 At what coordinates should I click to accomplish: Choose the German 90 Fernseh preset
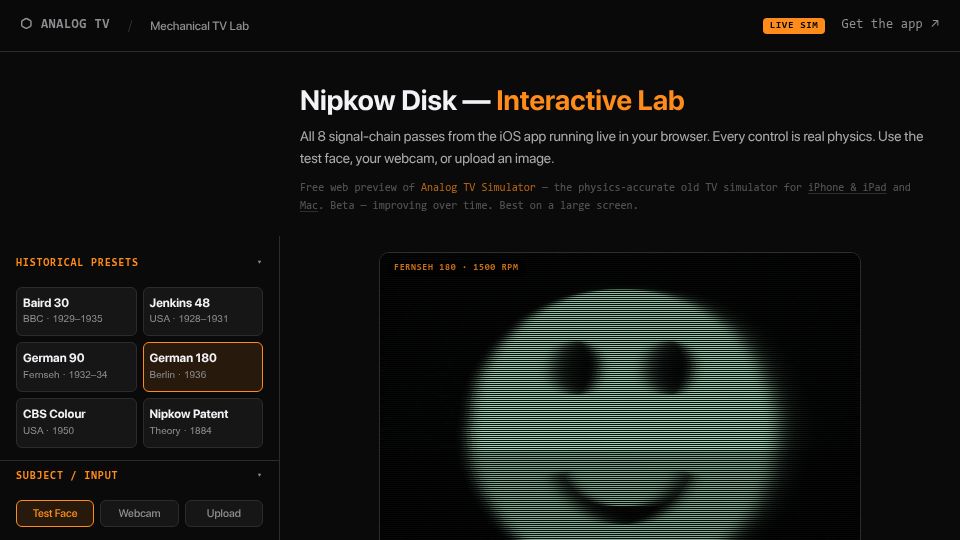77,367
